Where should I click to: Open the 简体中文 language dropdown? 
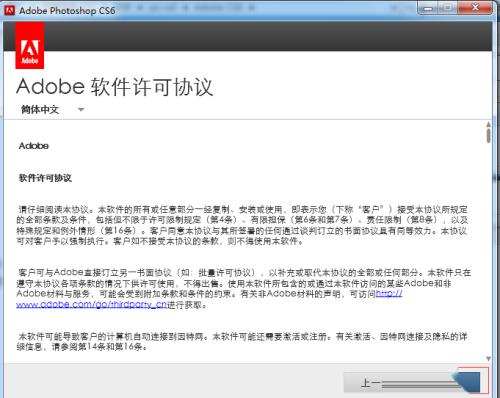[x=52, y=109]
